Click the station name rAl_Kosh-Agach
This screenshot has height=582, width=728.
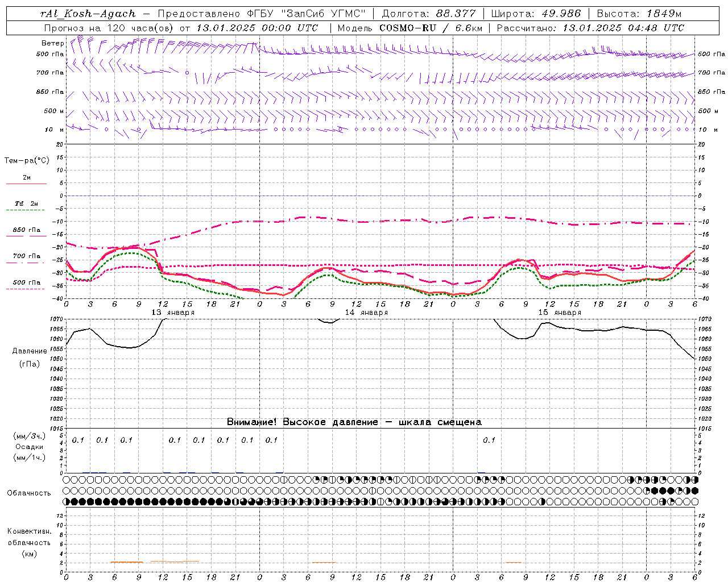[x=88, y=14]
